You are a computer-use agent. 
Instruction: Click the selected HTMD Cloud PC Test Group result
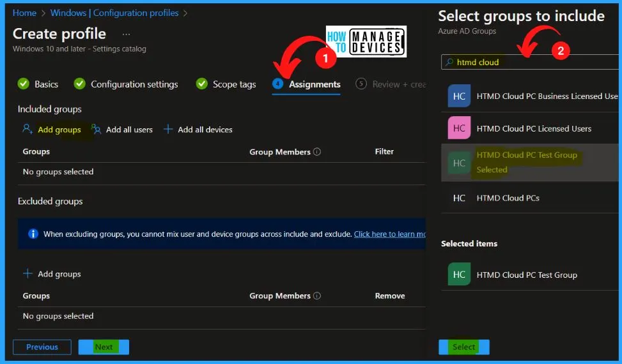coord(530,163)
